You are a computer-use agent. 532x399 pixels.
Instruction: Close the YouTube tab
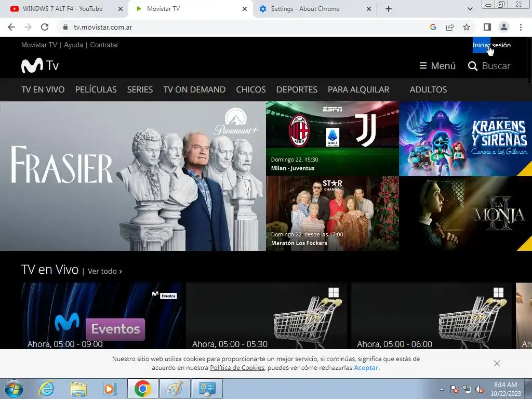point(121,9)
